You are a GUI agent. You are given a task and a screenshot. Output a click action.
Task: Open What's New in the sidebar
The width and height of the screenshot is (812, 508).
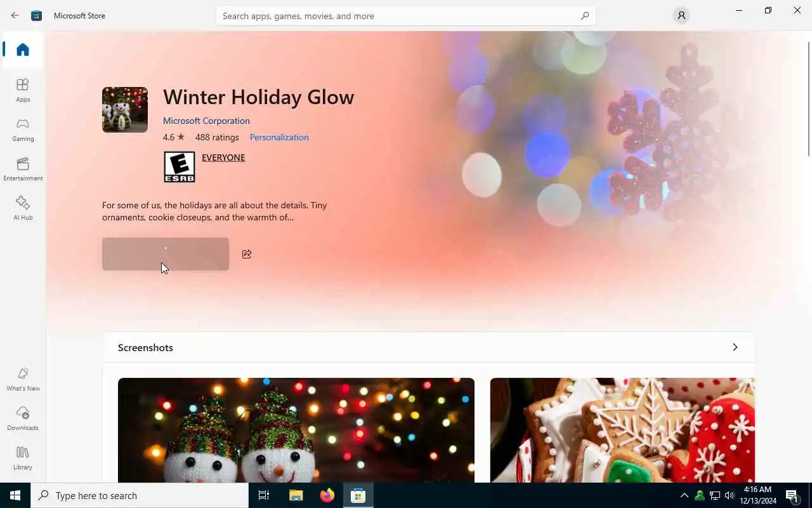click(23, 379)
